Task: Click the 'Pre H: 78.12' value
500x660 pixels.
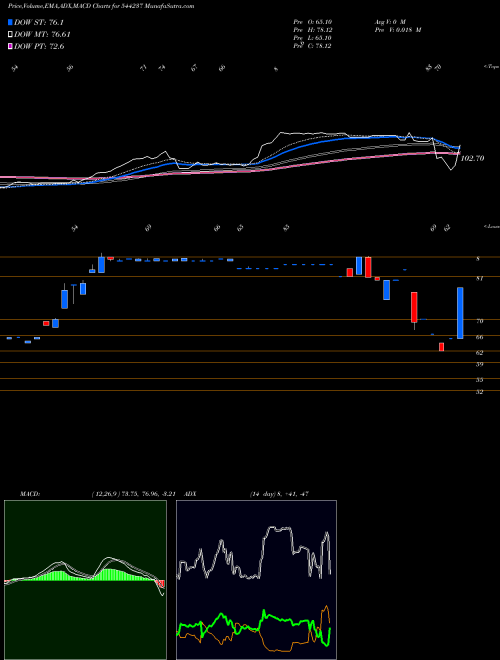Action: click(x=313, y=30)
